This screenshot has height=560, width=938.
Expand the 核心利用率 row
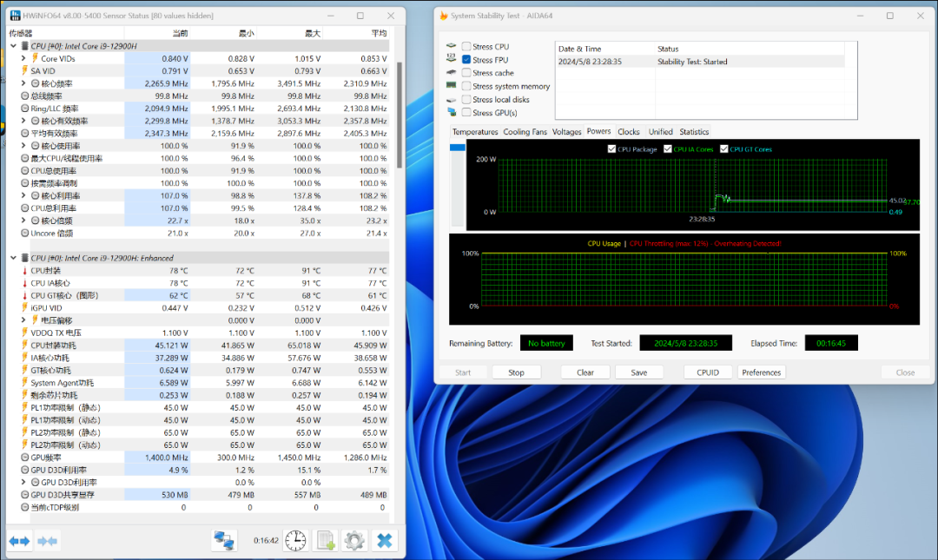[23, 195]
